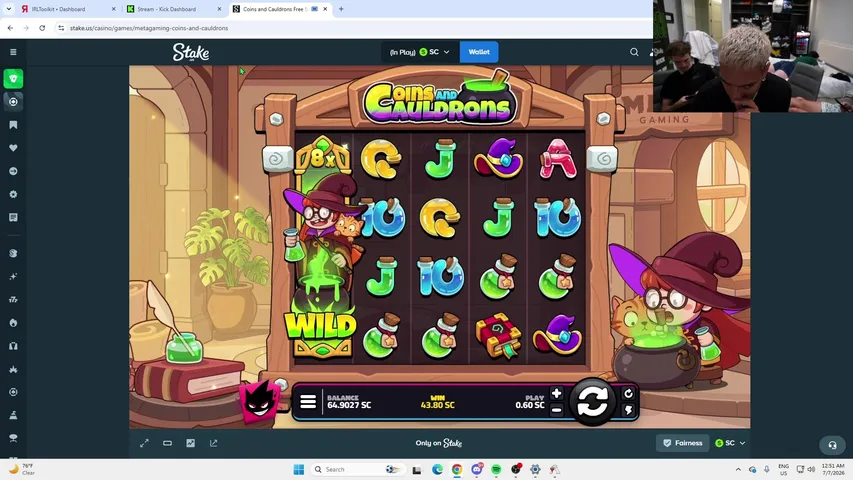This screenshot has width=853, height=480.
Task: Open Spotify from the taskbar
Action: (496, 469)
